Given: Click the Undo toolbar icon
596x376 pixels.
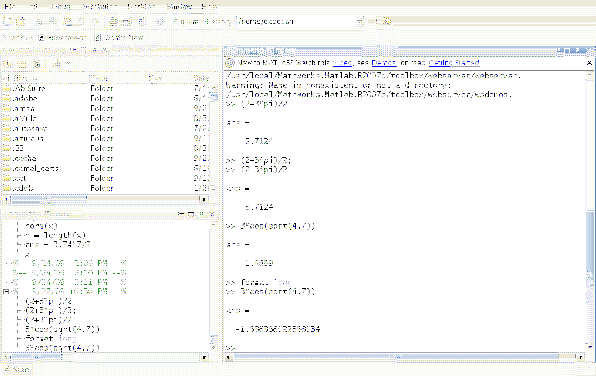Looking at the screenshot, I should [81, 22].
